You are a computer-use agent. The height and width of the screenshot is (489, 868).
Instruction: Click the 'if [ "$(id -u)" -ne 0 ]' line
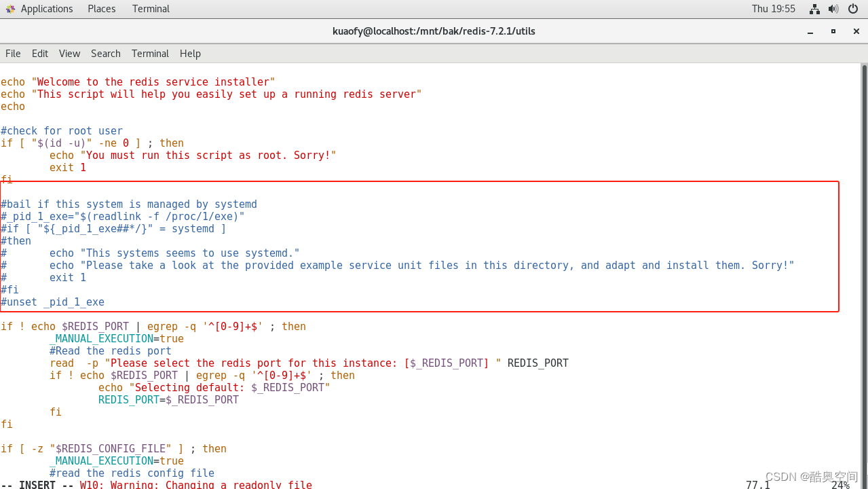click(92, 143)
